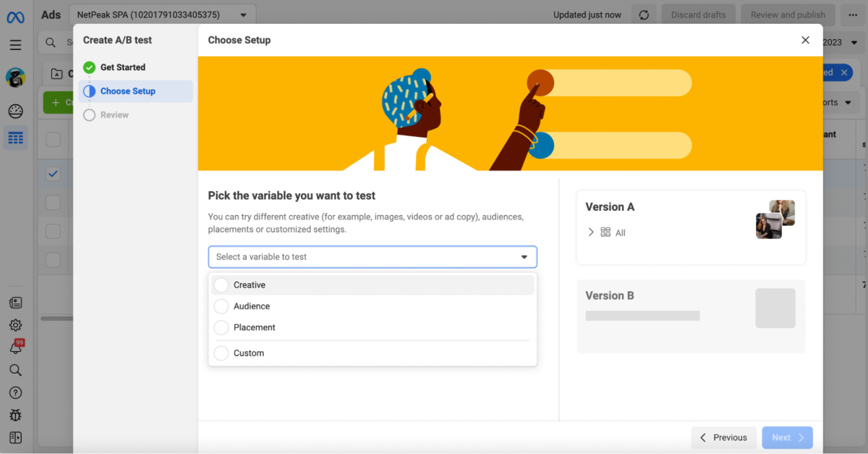Close the Choose Setup dialog
The height and width of the screenshot is (454, 868).
805,40
